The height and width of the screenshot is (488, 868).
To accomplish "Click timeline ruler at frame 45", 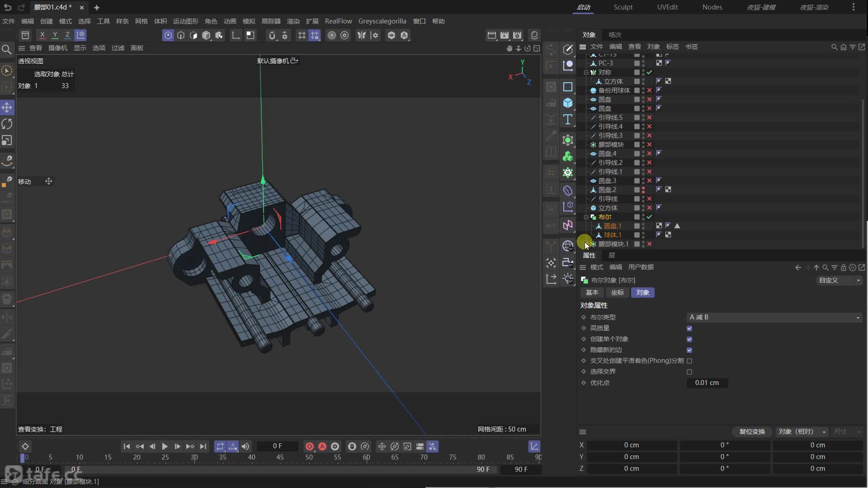I will click(280, 457).
